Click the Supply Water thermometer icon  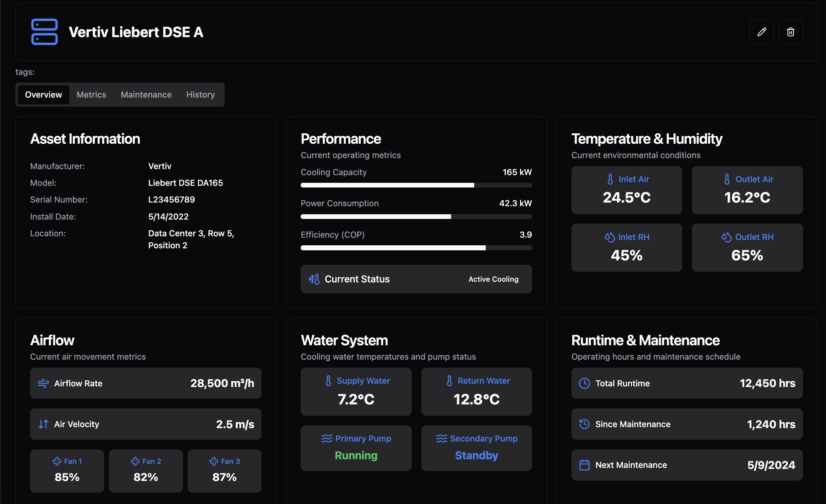pyautogui.click(x=328, y=381)
